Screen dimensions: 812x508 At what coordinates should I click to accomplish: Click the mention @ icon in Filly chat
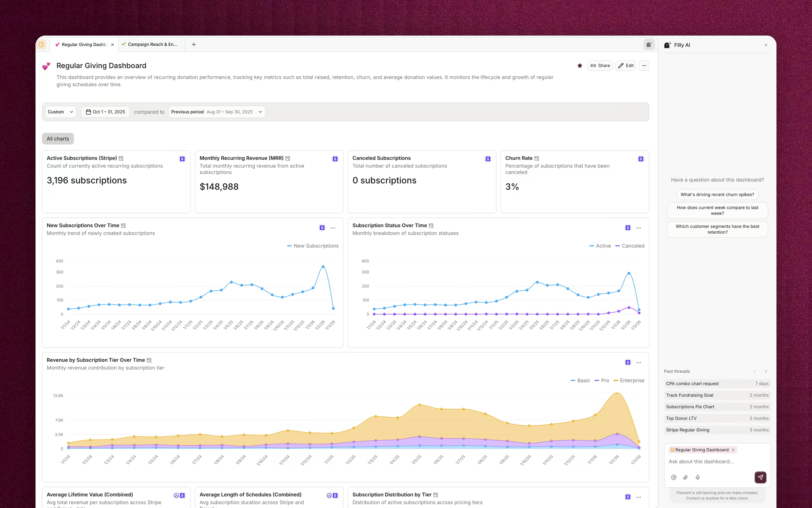pyautogui.click(x=674, y=477)
